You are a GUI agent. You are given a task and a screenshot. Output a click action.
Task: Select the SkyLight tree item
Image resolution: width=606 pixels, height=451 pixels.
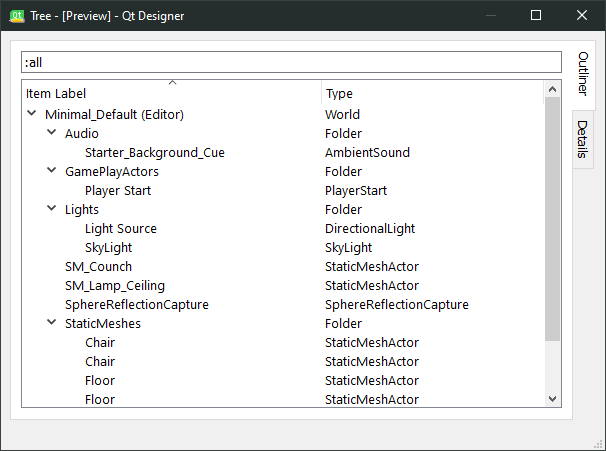click(108, 247)
